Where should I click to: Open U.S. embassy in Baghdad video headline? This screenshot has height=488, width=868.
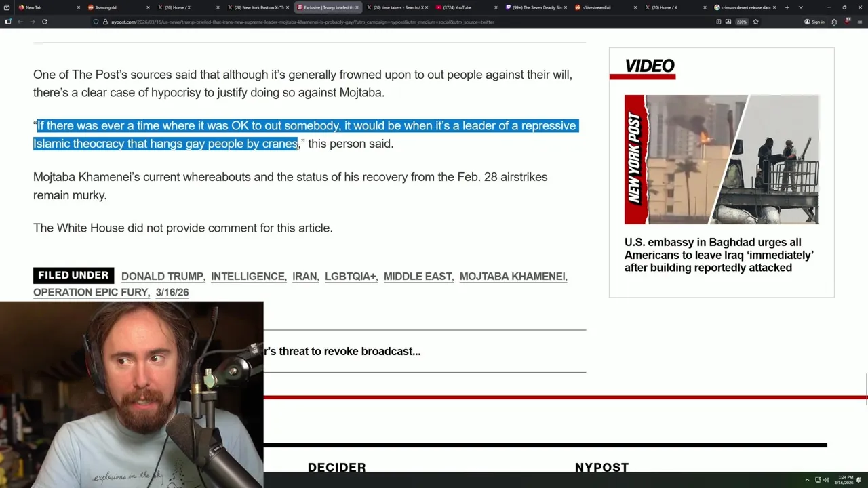(x=719, y=255)
